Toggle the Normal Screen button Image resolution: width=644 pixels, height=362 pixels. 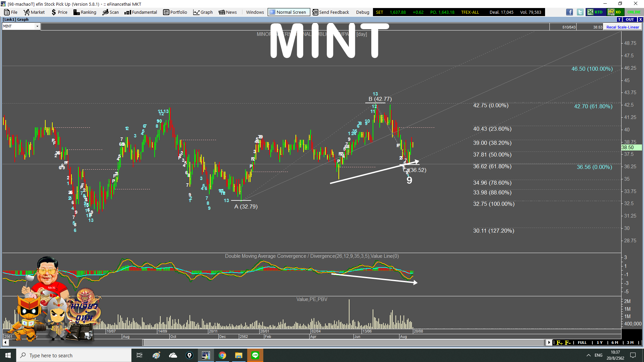click(x=288, y=12)
